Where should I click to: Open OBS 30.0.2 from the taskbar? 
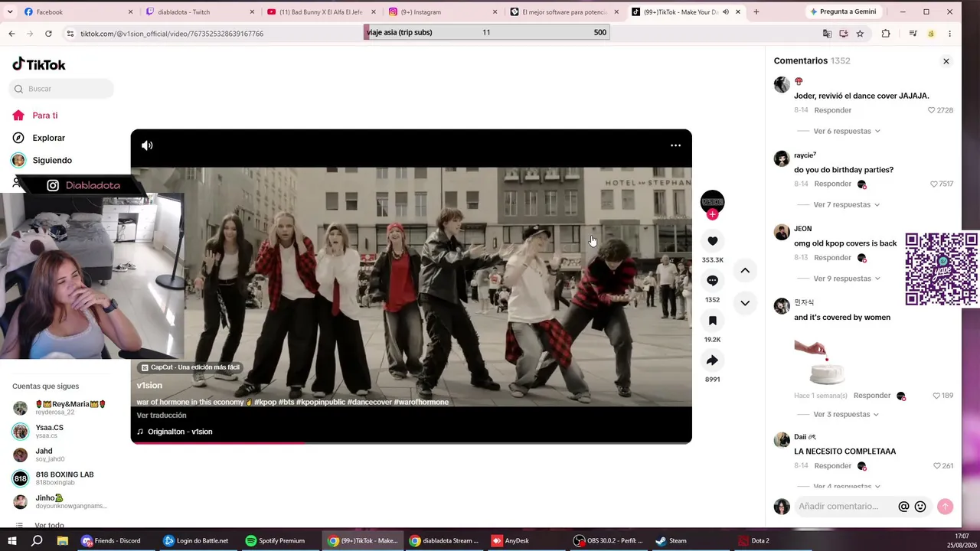pyautogui.click(x=609, y=541)
